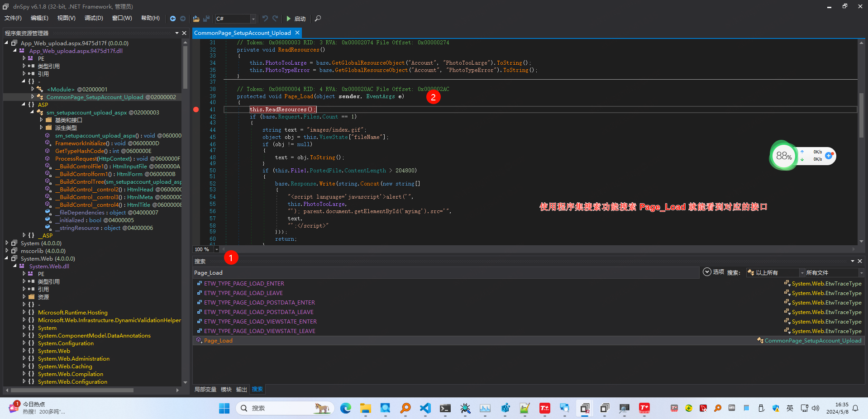Open Visual Studio Code from the taskbar

tap(425, 408)
